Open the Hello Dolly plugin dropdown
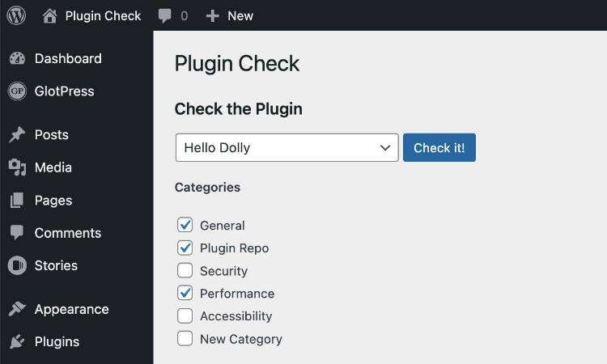This screenshot has height=364, width=607. [x=287, y=148]
